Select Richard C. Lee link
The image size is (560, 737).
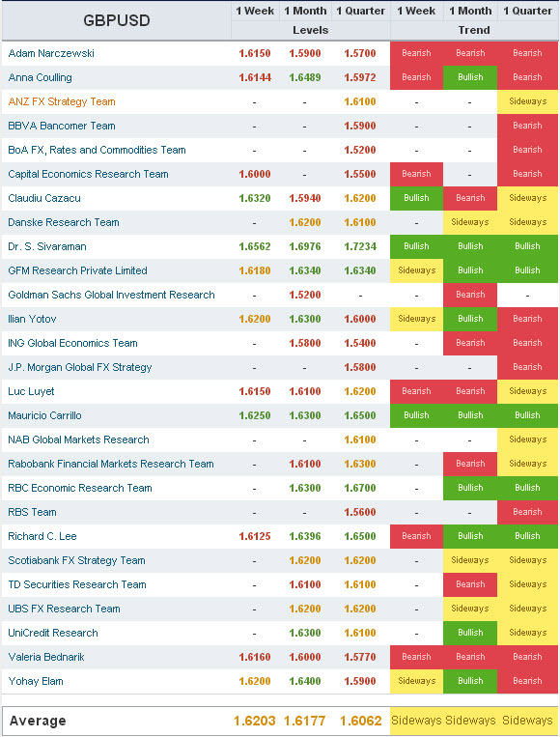(42, 536)
